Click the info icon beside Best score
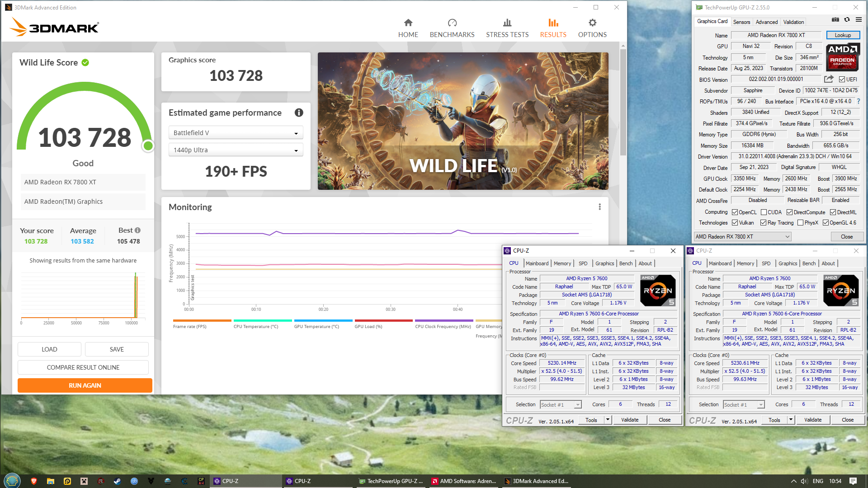This screenshot has width=868, height=488. (137, 230)
